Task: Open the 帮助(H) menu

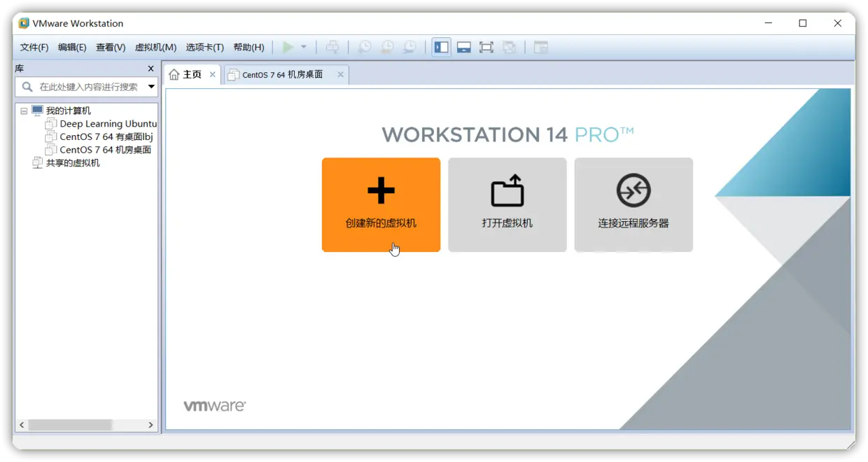Action: tap(248, 47)
